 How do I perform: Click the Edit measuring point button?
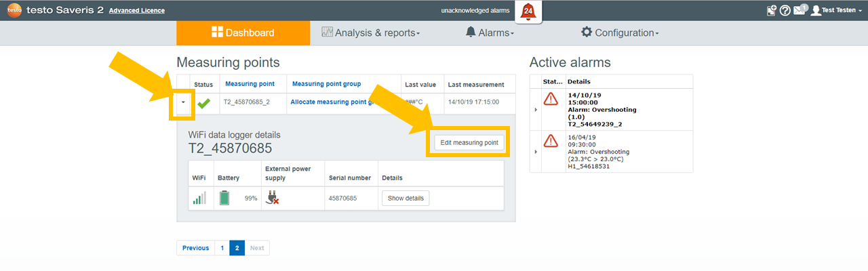(x=469, y=142)
